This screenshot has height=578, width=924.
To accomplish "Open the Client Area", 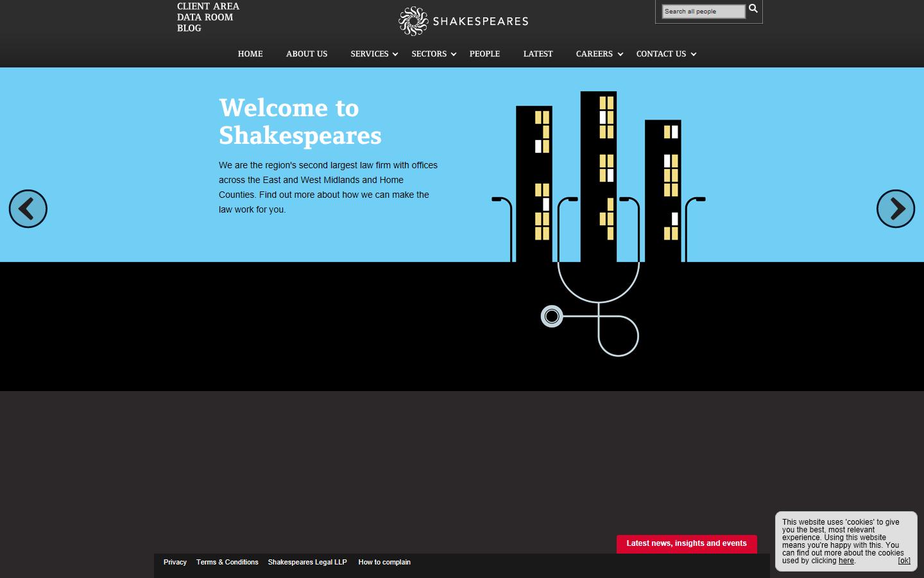I will pyautogui.click(x=207, y=6).
